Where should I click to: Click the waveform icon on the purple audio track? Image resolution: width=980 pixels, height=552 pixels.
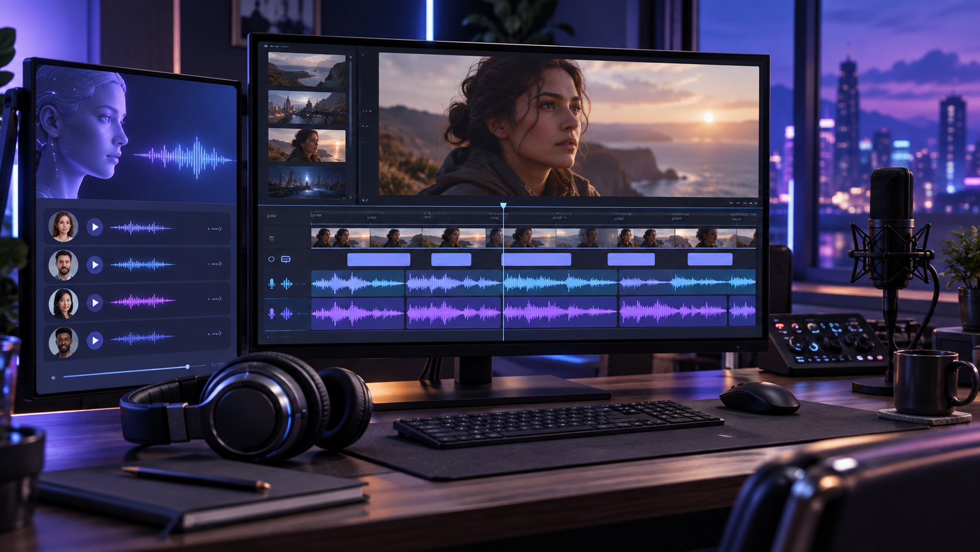(287, 314)
